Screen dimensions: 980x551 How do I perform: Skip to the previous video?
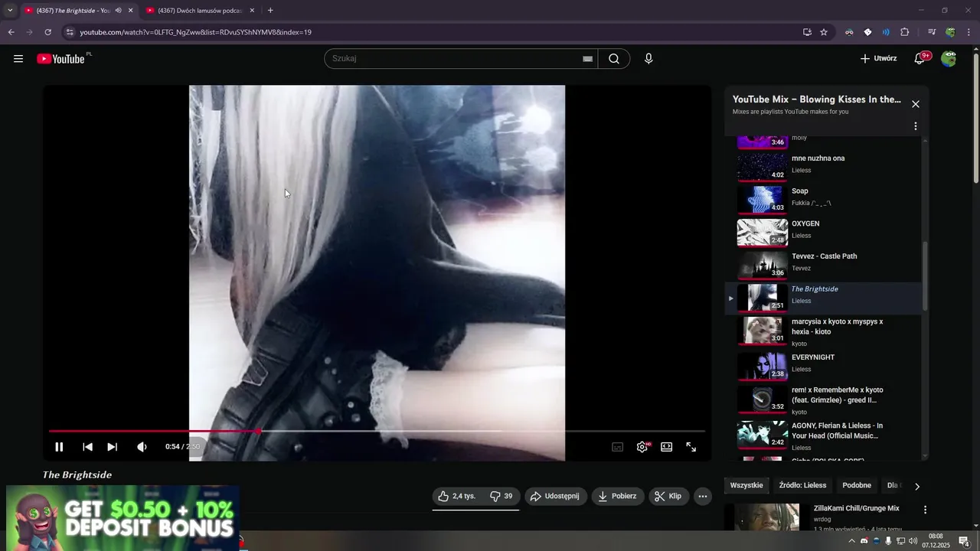[x=87, y=447]
